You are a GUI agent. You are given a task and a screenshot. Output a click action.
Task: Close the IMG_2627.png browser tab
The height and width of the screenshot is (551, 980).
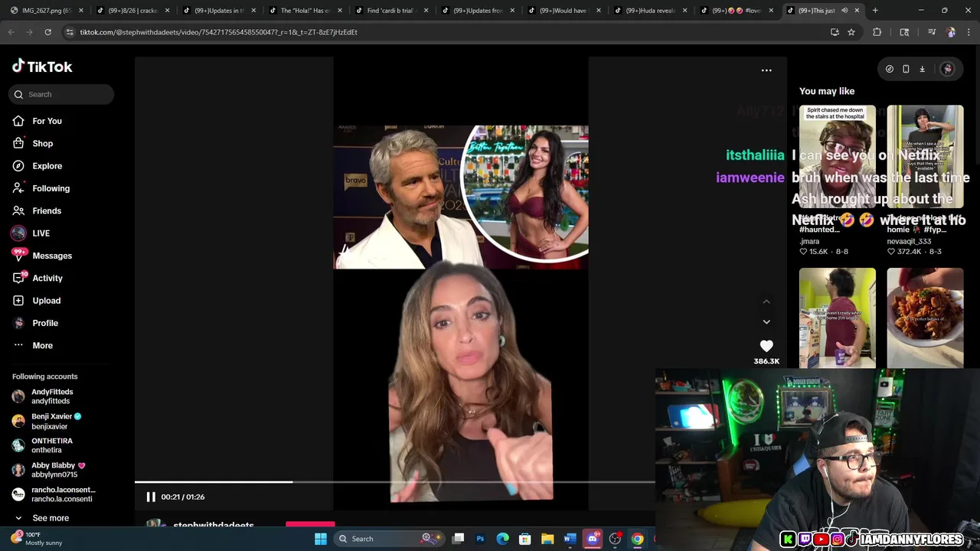click(80, 11)
